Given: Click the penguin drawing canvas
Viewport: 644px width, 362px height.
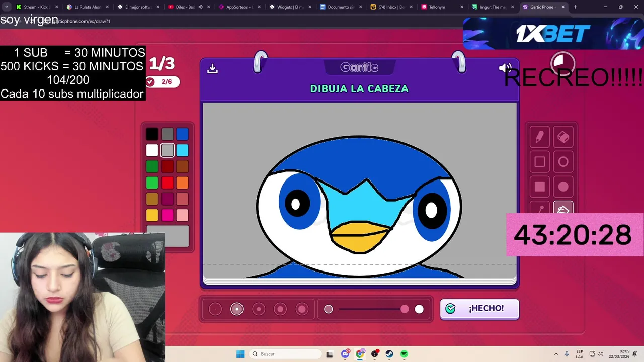Looking at the screenshot, I should (x=360, y=191).
